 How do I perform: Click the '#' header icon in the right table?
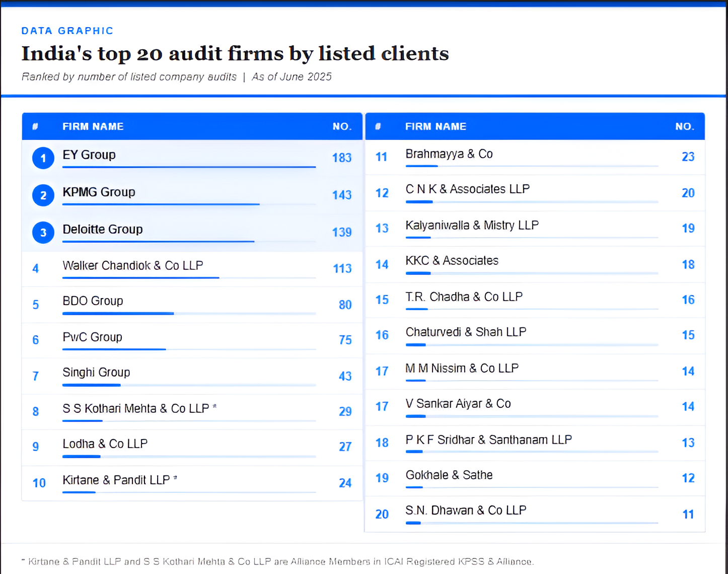(378, 126)
